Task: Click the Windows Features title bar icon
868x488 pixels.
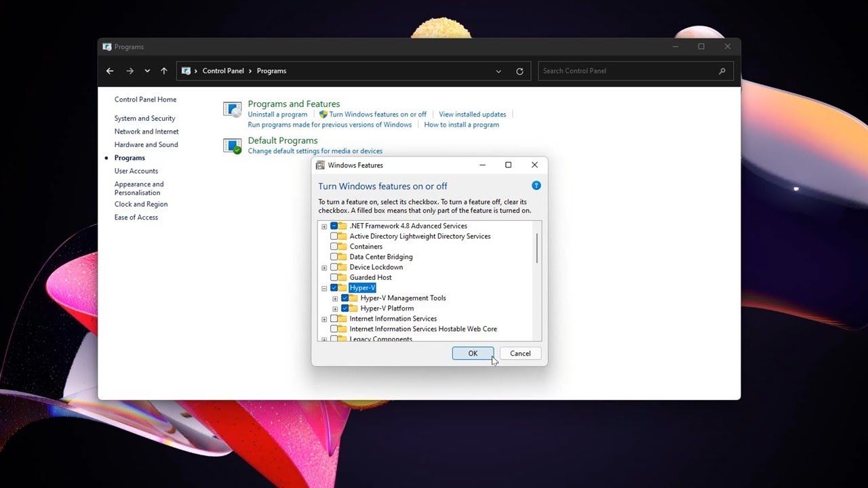Action: click(320, 165)
